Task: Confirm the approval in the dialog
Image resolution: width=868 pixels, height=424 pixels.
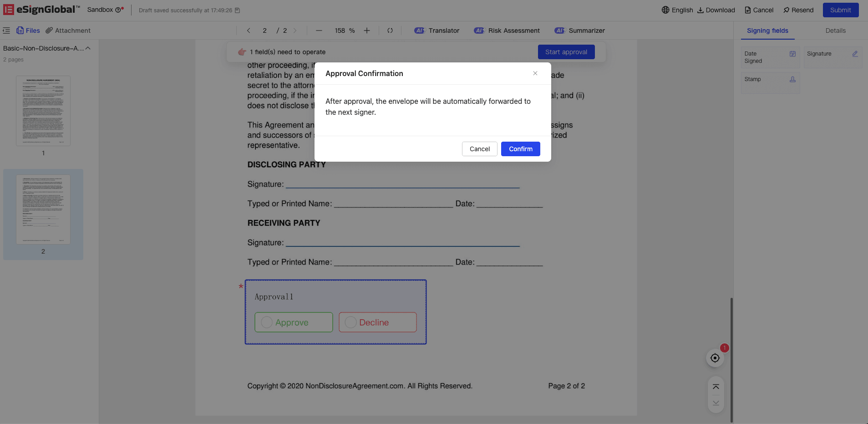Action: (x=520, y=149)
